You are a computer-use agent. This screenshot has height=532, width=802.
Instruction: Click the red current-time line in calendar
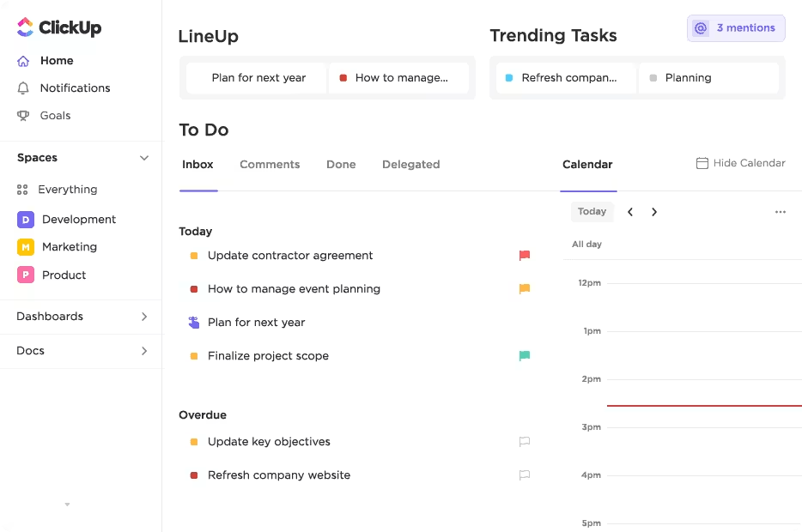pos(704,405)
